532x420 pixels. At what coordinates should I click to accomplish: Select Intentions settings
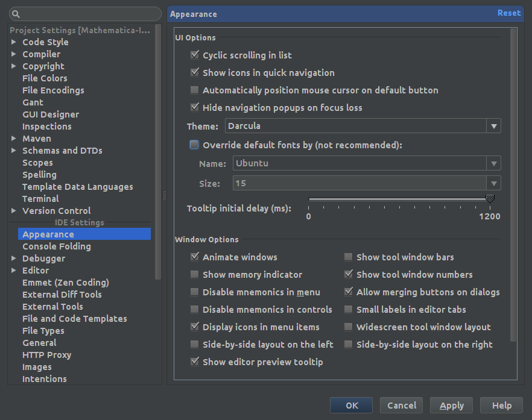tap(45, 379)
